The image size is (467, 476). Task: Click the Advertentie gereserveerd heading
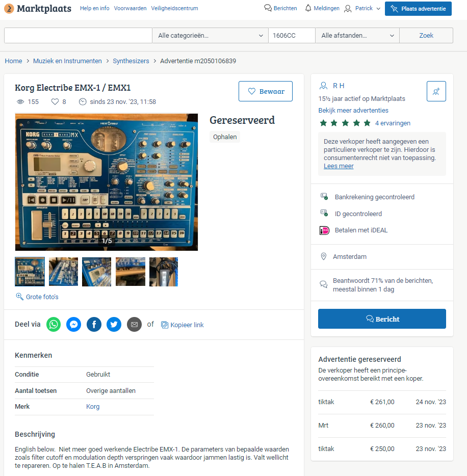pos(359,359)
